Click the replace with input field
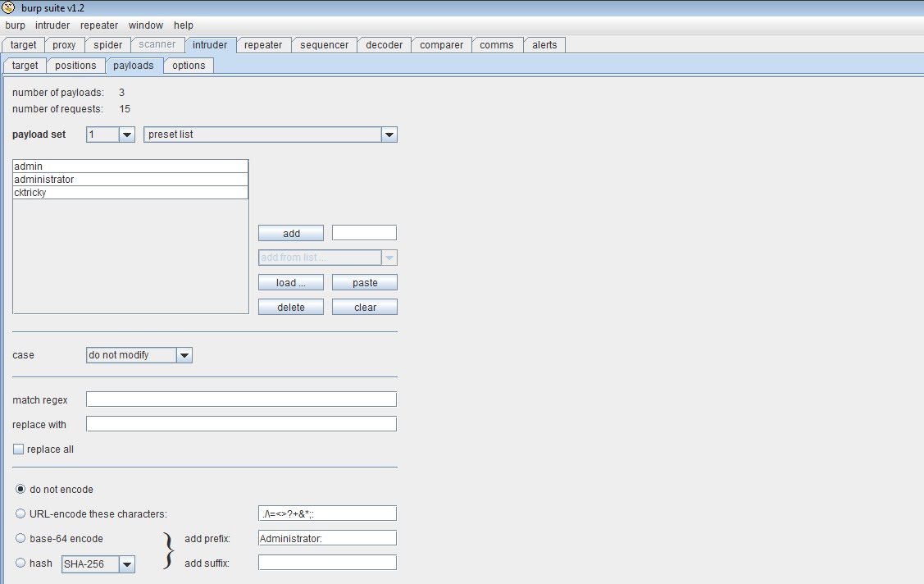Screen dimensions: 924x584 (241, 424)
